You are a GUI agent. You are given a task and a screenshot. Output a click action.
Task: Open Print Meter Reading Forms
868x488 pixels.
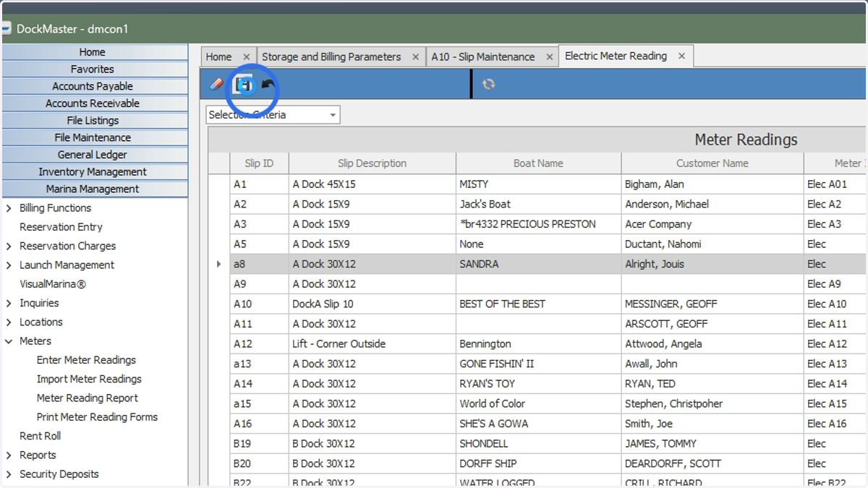pos(97,417)
